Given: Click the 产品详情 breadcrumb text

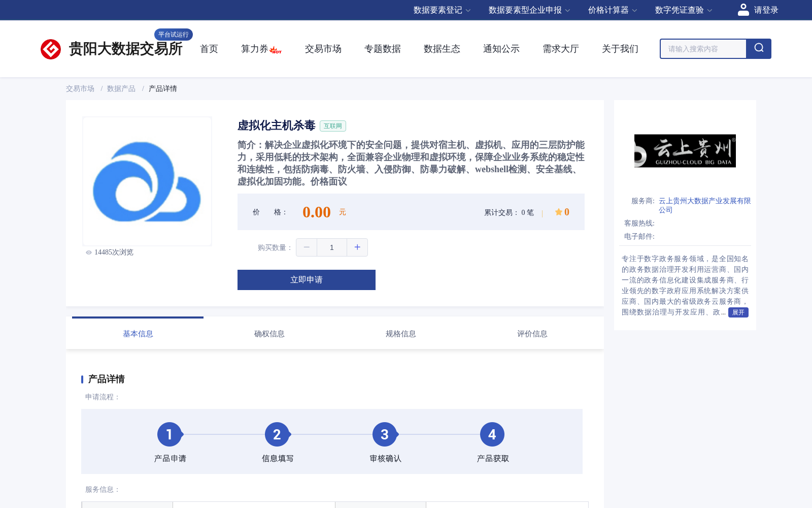Looking at the screenshot, I should 163,89.
